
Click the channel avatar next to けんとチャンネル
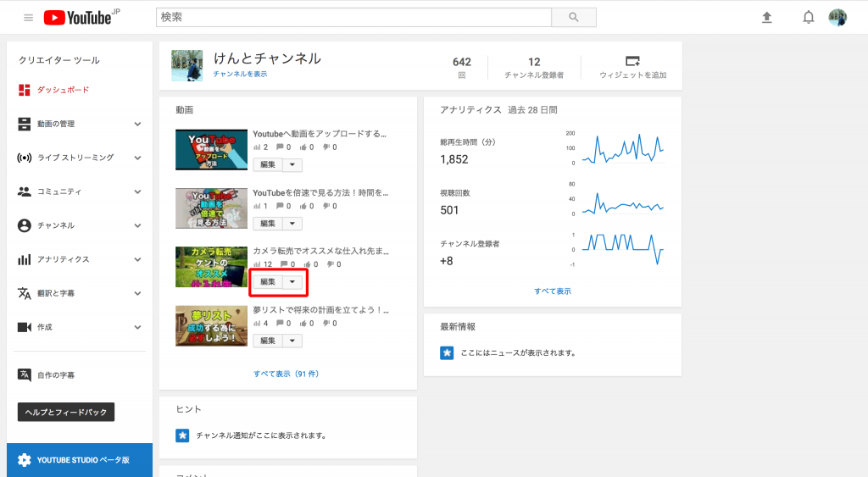coord(187,65)
